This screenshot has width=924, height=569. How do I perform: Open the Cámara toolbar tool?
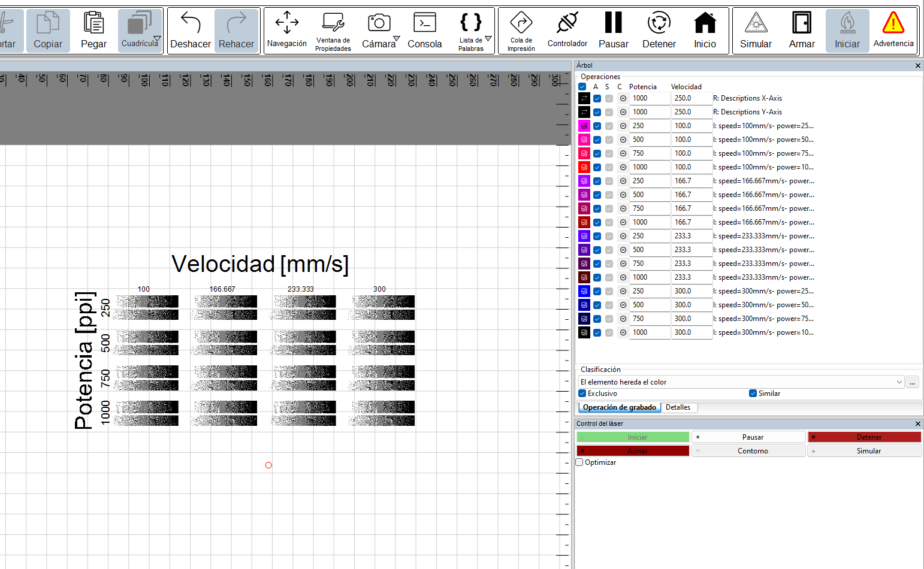click(379, 31)
